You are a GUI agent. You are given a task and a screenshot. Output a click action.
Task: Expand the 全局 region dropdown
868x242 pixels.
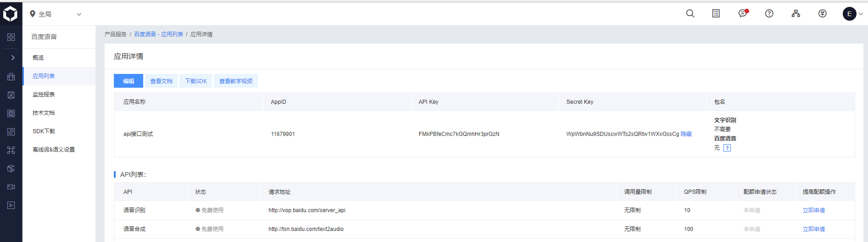pyautogui.click(x=56, y=14)
